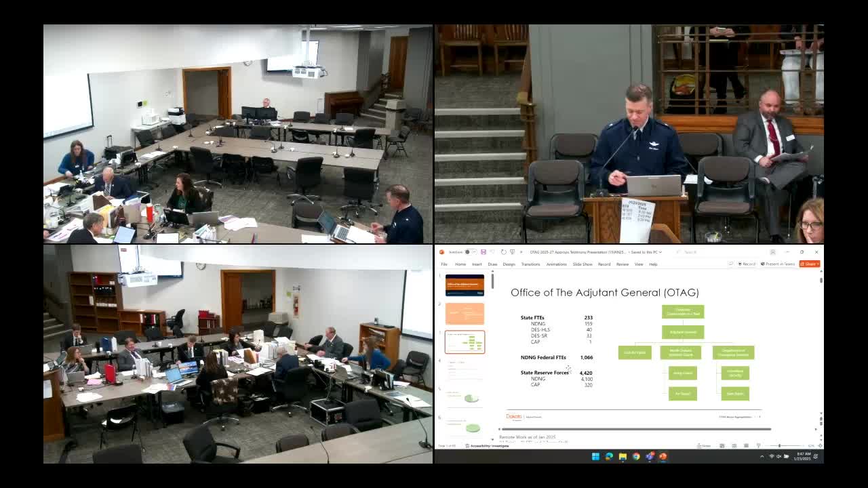Select slide 4 thumbnail in slide panel

(x=465, y=371)
